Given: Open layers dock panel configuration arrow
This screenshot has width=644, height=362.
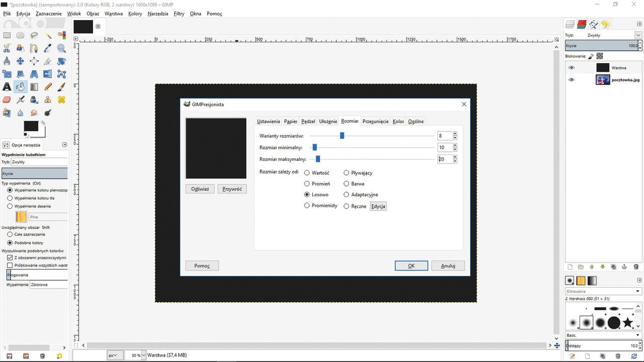Looking at the screenshot, I should pos(638,24).
